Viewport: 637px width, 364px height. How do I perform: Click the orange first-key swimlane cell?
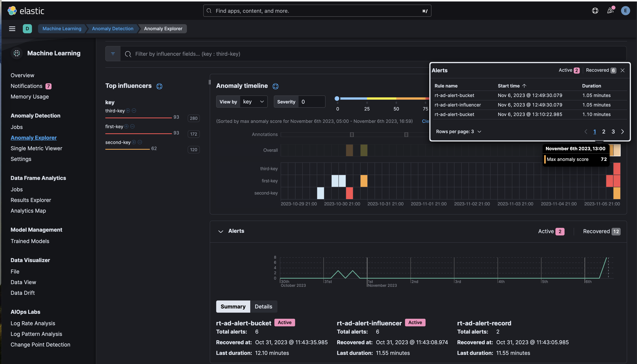pyautogui.click(x=364, y=181)
